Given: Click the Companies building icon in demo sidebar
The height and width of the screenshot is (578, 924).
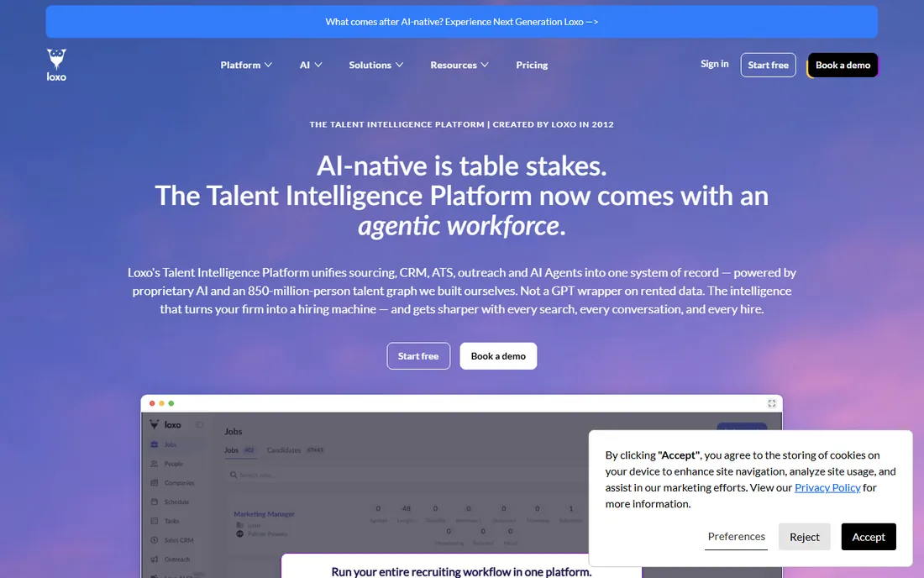Looking at the screenshot, I should 155,482.
